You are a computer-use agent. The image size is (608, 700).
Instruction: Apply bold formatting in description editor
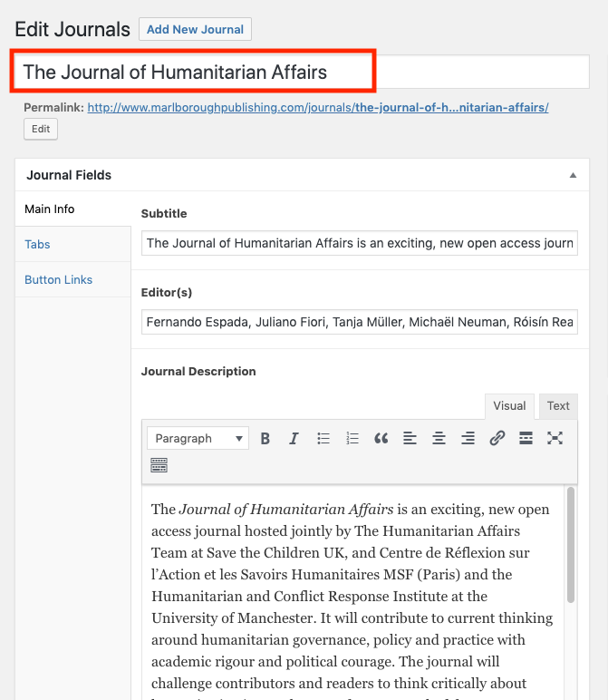tap(265, 438)
